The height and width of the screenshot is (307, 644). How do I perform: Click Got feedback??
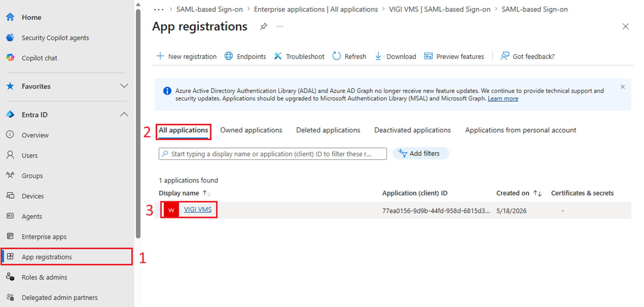pos(527,56)
